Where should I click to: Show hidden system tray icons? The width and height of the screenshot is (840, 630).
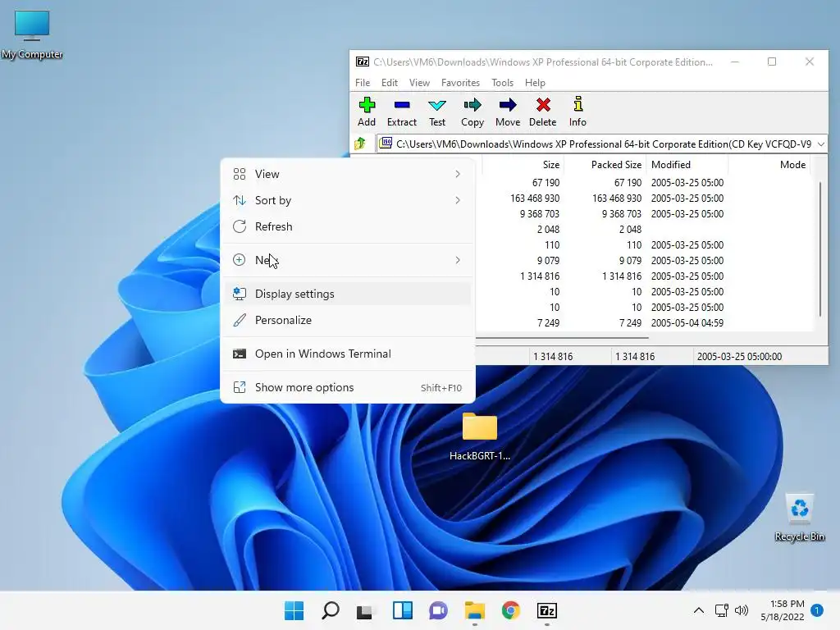699,610
